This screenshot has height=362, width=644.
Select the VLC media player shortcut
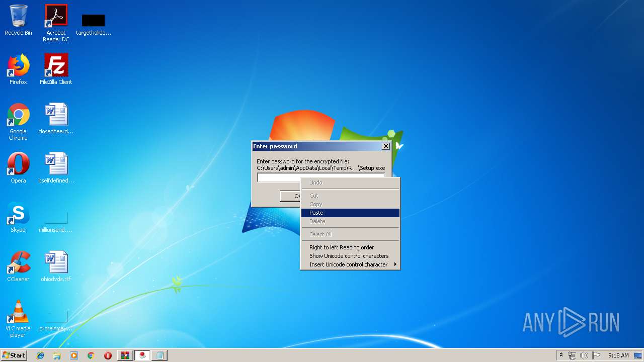[18, 319]
